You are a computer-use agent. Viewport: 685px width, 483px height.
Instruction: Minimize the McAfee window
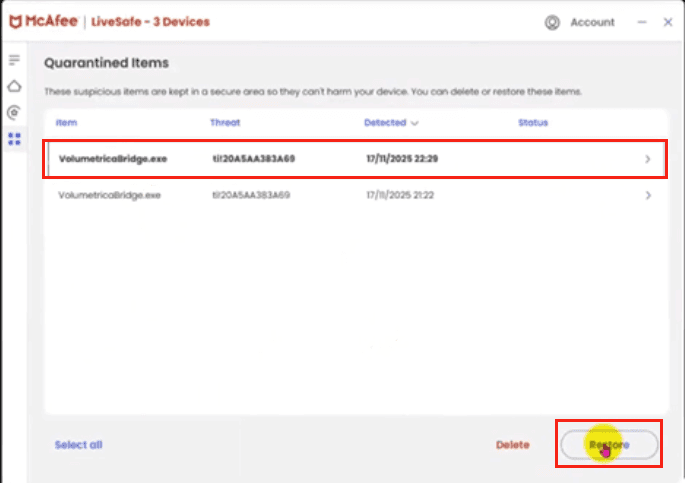click(x=642, y=22)
